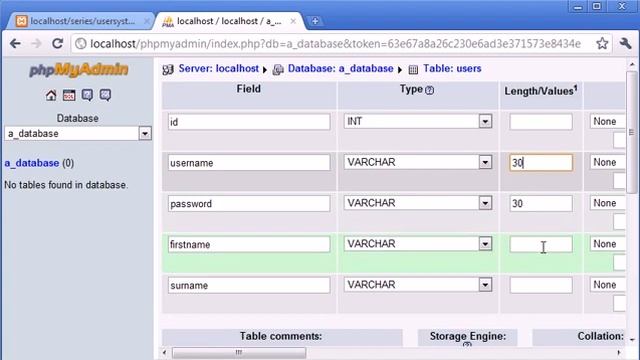Follow the Server: localhost breadcrumb link
The height and width of the screenshot is (360, 640).
(x=219, y=69)
